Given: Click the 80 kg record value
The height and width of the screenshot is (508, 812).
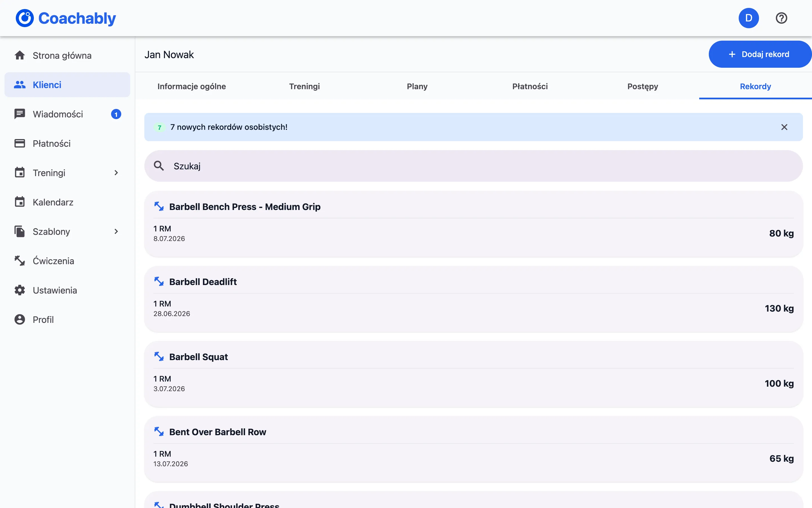Looking at the screenshot, I should point(782,233).
